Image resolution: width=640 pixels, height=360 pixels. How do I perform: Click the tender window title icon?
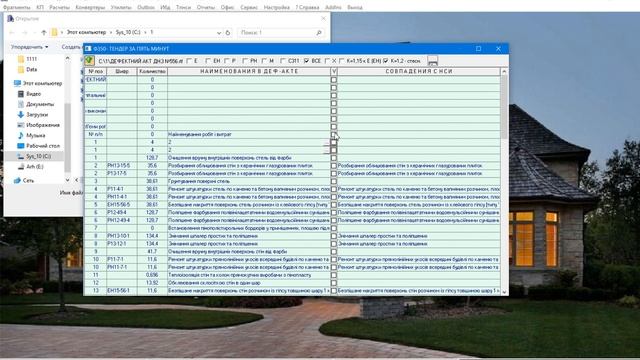click(88, 49)
